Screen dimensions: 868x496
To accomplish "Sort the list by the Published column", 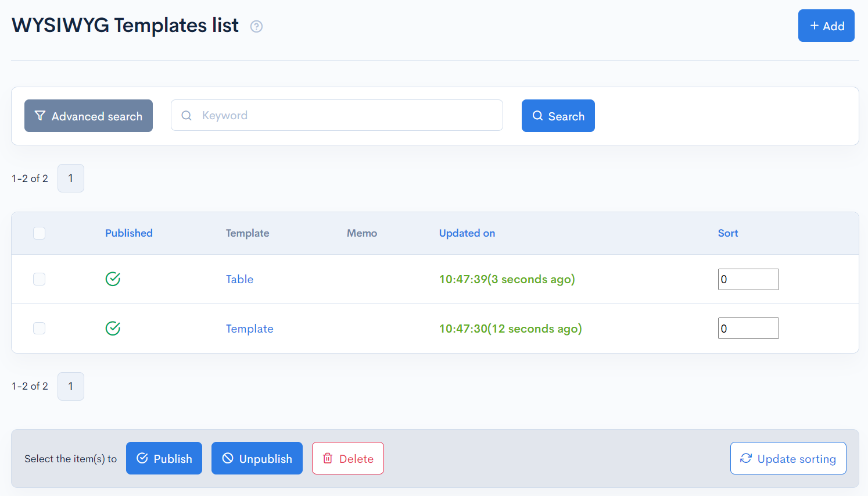I will click(128, 233).
